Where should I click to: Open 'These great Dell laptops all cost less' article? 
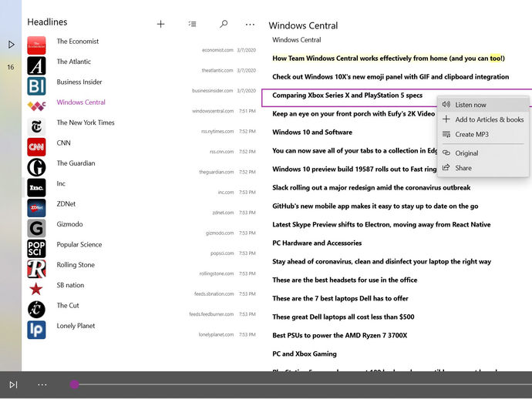[343, 317]
